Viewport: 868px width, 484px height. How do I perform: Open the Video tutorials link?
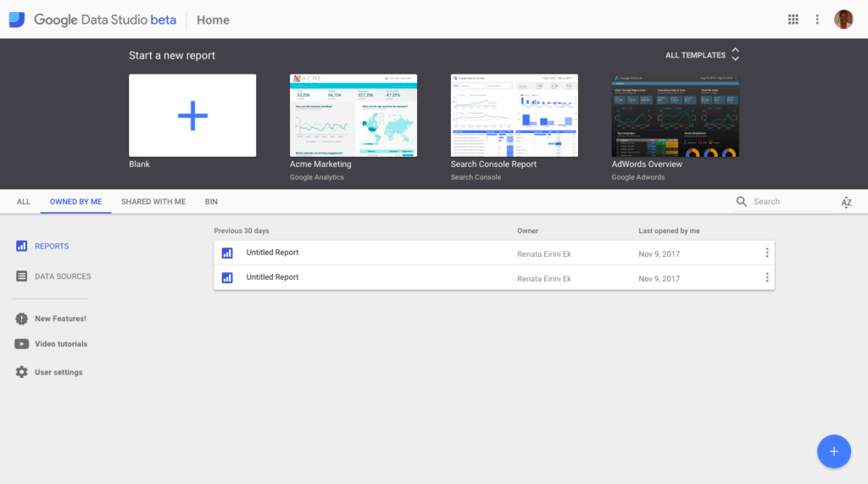(x=61, y=344)
